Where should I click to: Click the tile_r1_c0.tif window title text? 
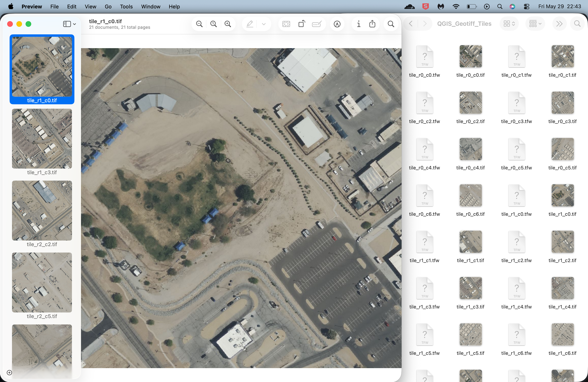click(105, 21)
